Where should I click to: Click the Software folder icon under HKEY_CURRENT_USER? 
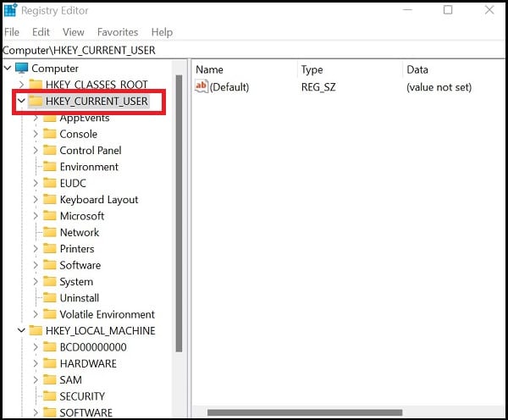point(50,265)
